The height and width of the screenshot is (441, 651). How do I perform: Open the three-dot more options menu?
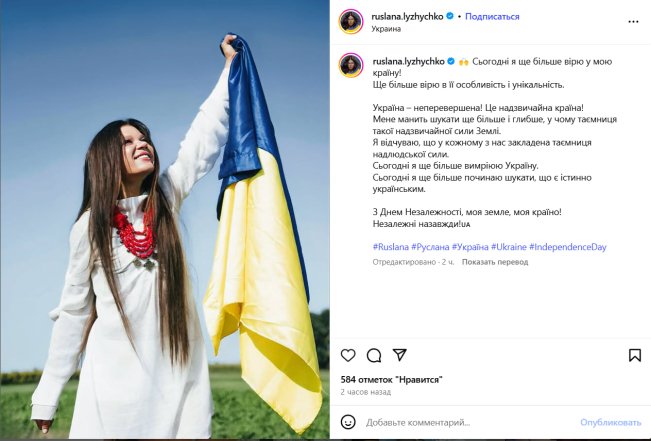[633, 22]
